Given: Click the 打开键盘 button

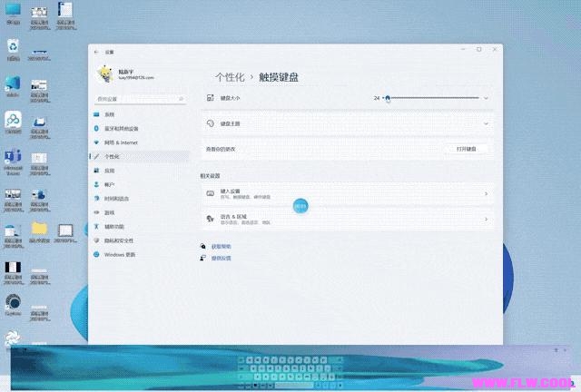Looking at the screenshot, I should pos(466,149).
